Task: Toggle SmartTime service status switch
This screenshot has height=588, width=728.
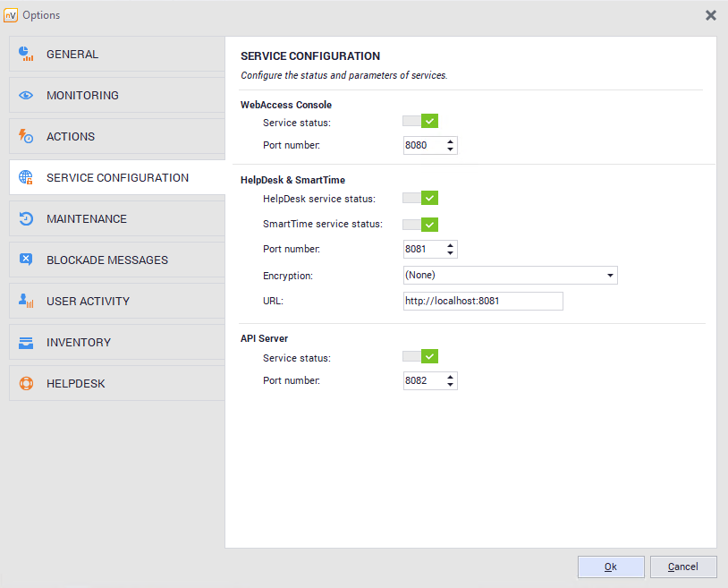Action: [x=420, y=224]
